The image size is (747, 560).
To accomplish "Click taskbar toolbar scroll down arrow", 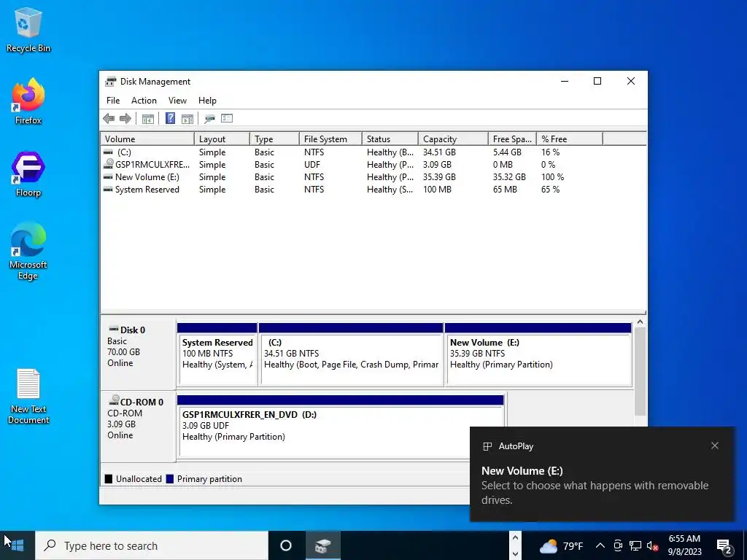I will [515, 553].
